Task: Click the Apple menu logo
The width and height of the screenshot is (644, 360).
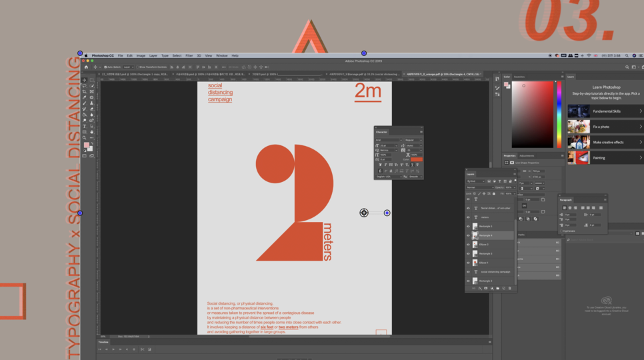Action: 86,55
